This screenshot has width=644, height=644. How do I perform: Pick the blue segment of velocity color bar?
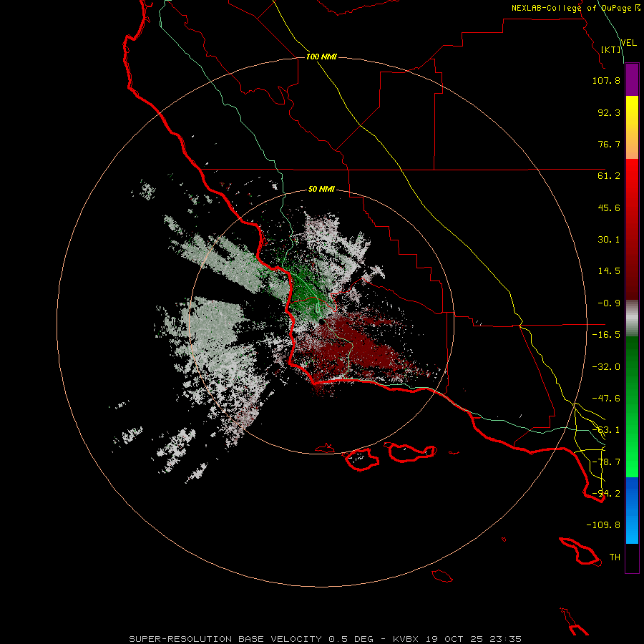tap(632, 510)
